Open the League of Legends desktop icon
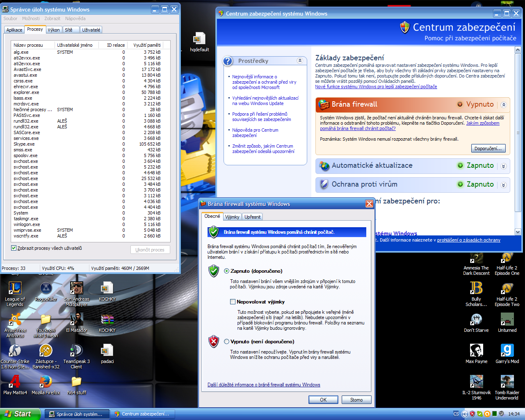 (x=15, y=288)
